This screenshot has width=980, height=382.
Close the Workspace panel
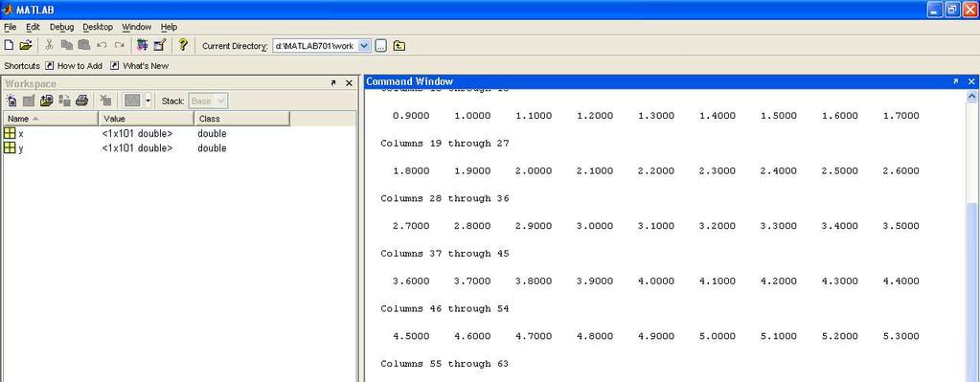click(x=349, y=83)
